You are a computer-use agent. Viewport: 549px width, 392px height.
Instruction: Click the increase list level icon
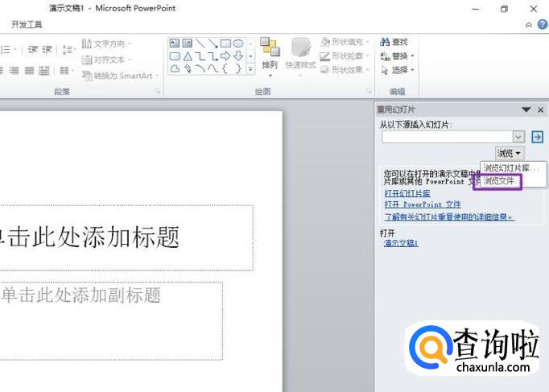[x=47, y=49]
